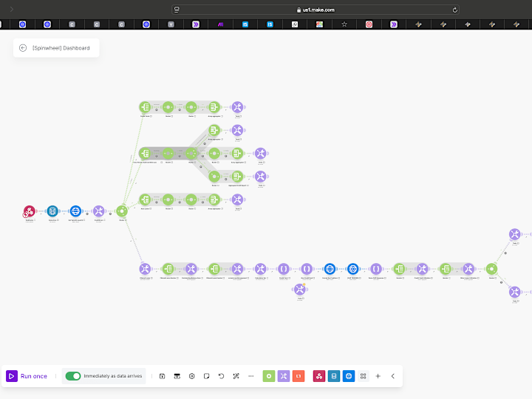Image resolution: width=532 pixels, height=399 pixels.
Task: Select the detached Tools module below bottom row
Action: (299, 290)
